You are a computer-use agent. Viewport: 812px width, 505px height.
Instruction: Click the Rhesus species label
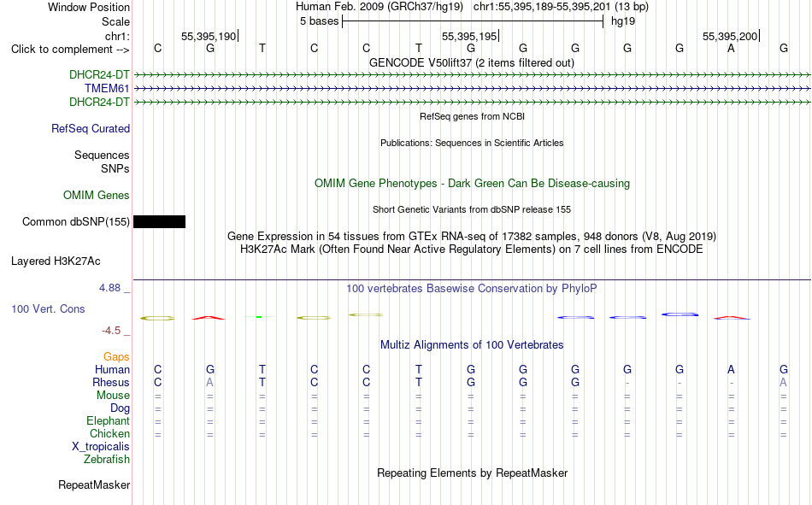111,382
